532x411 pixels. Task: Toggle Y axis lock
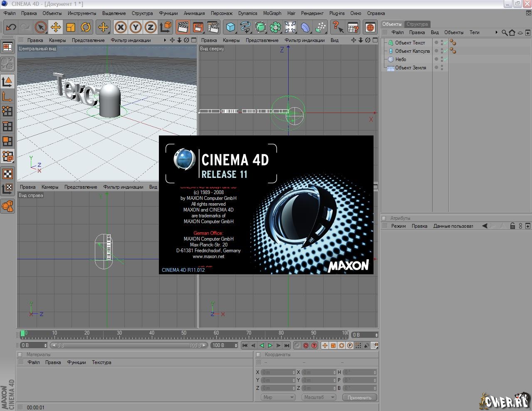click(x=136, y=27)
